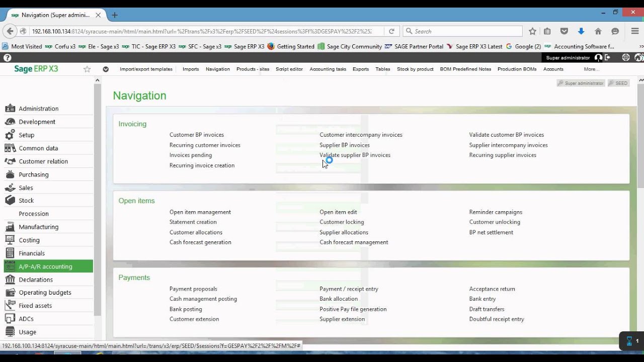The image size is (644, 362).
Task: Click the Setup gear icon
Action: pyautogui.click(x=10, y=135)
